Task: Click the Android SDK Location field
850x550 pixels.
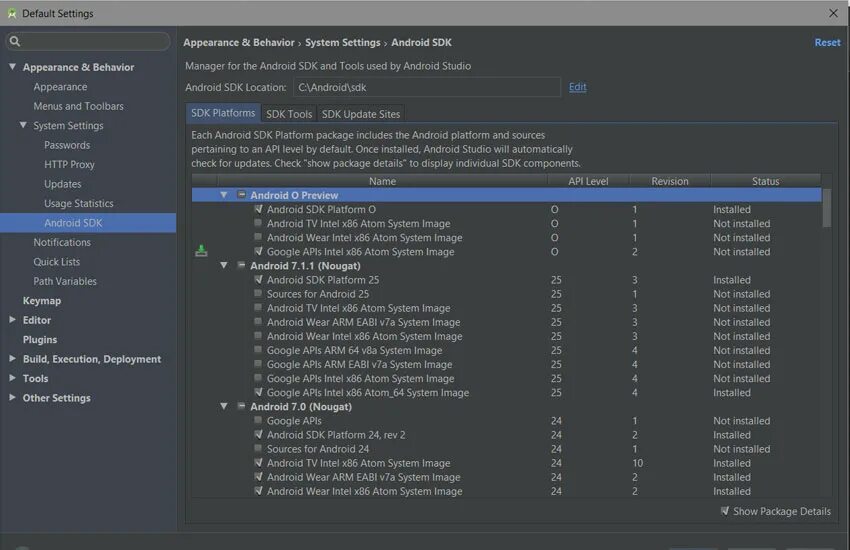Action: coord(427,87)
